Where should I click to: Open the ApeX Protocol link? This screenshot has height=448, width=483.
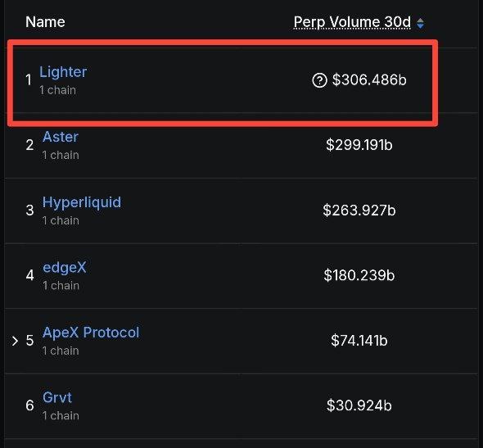point(91,333)
